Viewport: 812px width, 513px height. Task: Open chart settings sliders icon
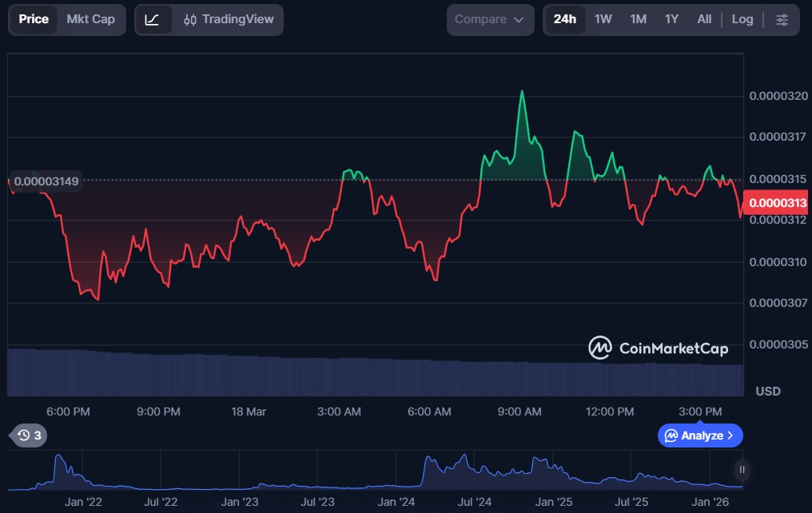point(782,19)
